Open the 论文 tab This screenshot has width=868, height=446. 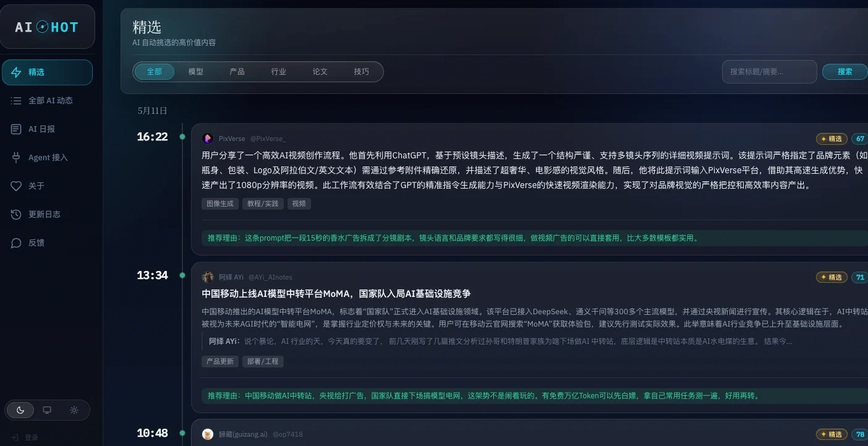click(x=320, y=72)
